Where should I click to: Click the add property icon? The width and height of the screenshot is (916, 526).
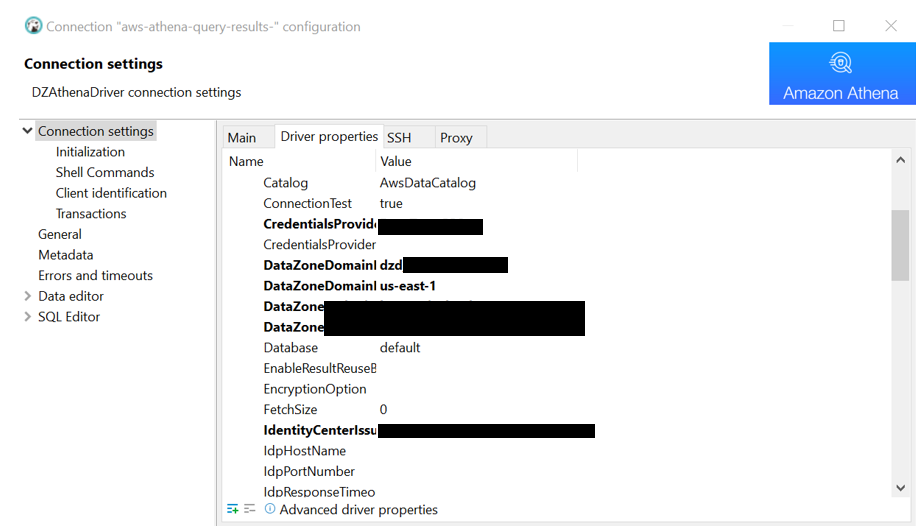click(233, 509)
